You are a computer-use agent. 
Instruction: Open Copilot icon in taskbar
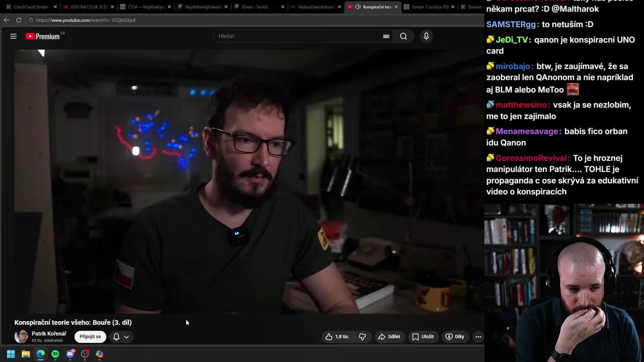pos(100,354)
